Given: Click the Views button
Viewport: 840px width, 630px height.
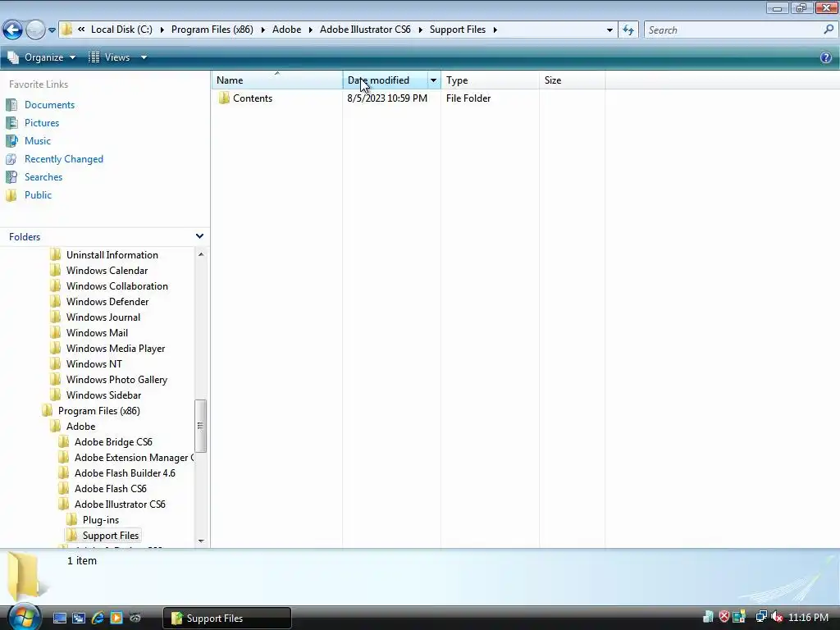Looking at the screenshot, I should coord(110,57).
